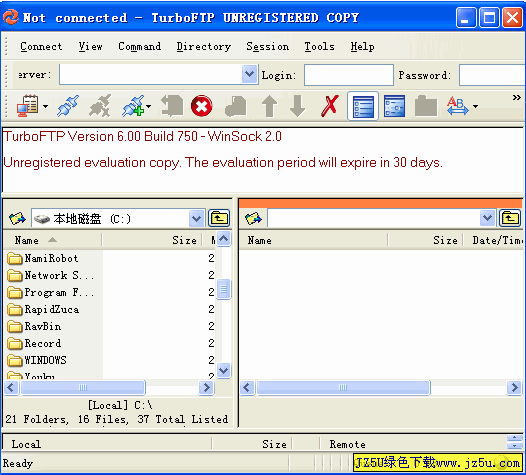Click local pane bookmark folder icon
The image size is (526, 475).
click(17, 219)
